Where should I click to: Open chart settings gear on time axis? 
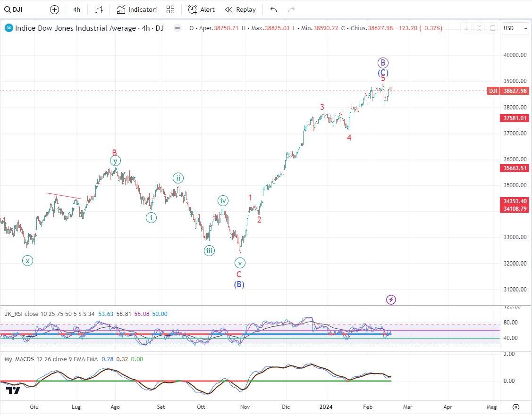(x=515, y=407)
